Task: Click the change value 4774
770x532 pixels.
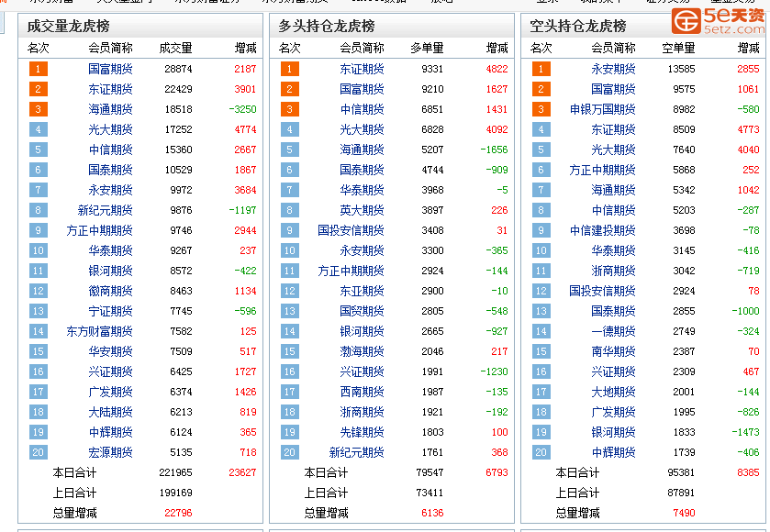Action: click(x=245, y=129)
